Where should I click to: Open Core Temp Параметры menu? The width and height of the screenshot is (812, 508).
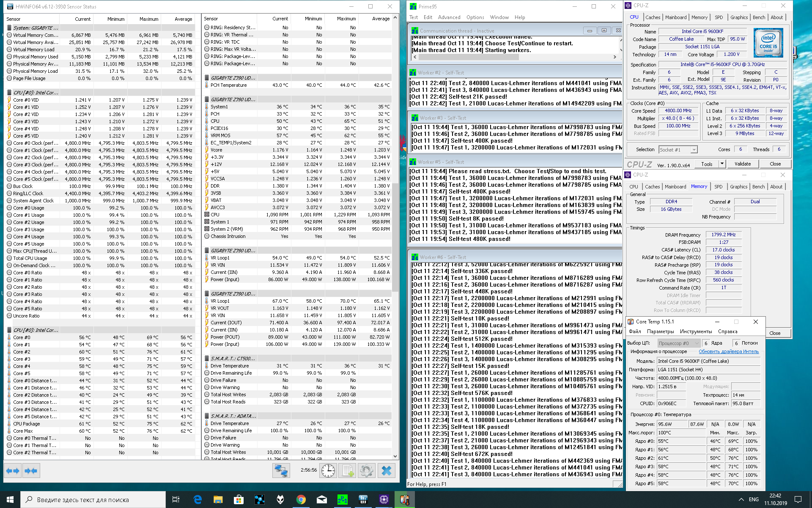coord(660,331)
